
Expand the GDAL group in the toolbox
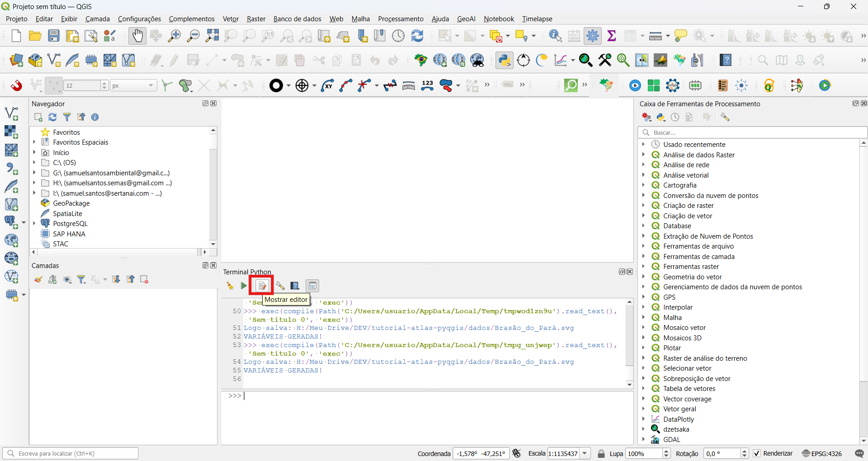coord(644,439)
